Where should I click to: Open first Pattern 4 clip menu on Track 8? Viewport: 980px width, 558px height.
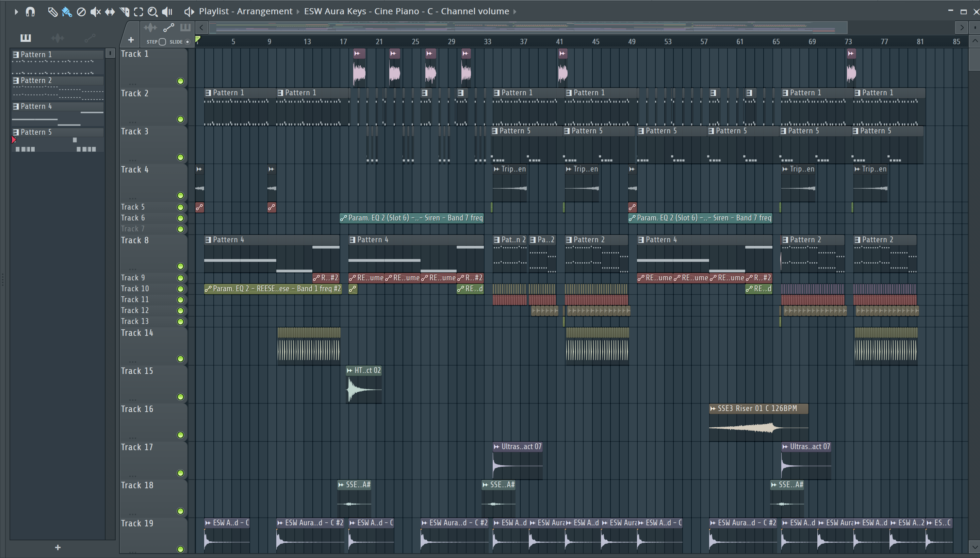pyautogui.click(x=208, y=240)
